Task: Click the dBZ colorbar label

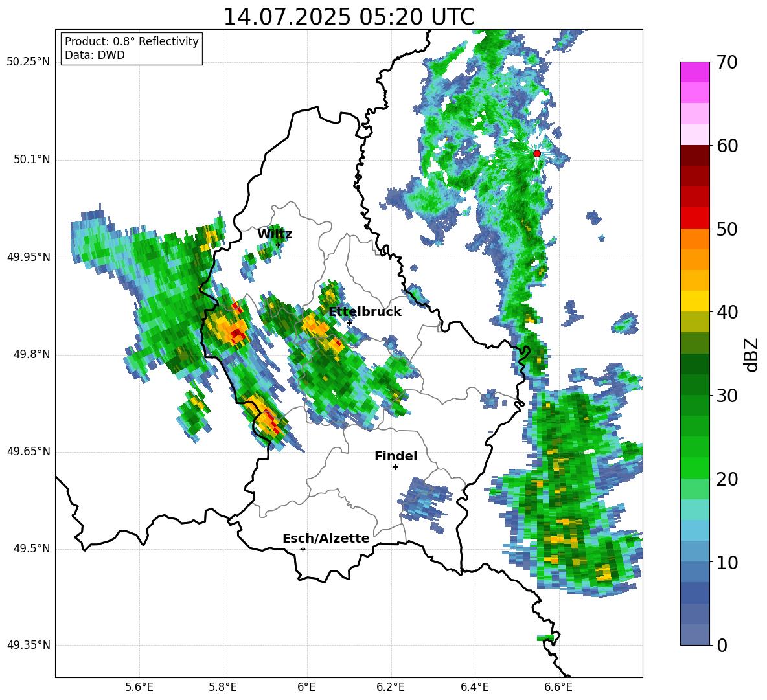Action: 752,354
